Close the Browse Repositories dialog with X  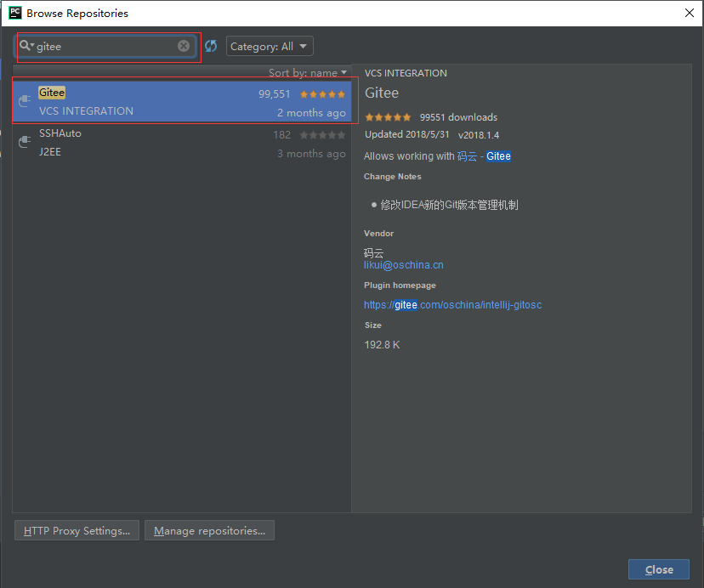click(690, 13)
